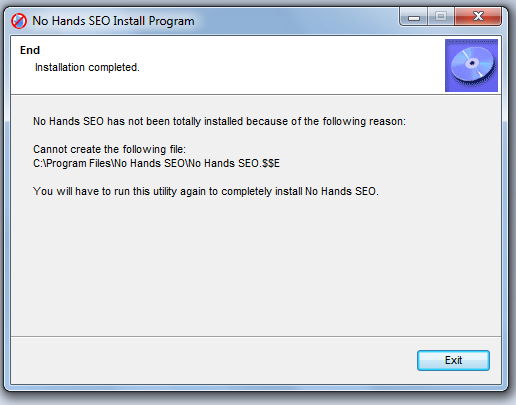Click the C:\Program Files\No Hands SEO path text
Viewport: 516px width, 405px height.
(x=108, y=163)
